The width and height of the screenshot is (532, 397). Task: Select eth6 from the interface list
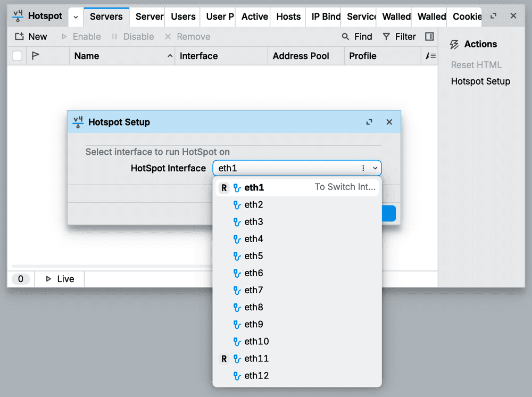(x=297, y=273)
